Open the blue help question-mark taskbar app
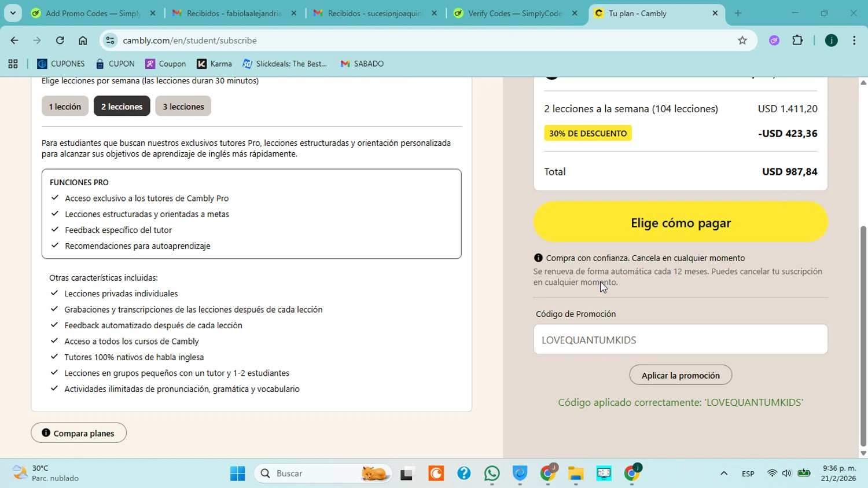Image resolution: width=868 pixels, height=488 pixels. (464, 474)
